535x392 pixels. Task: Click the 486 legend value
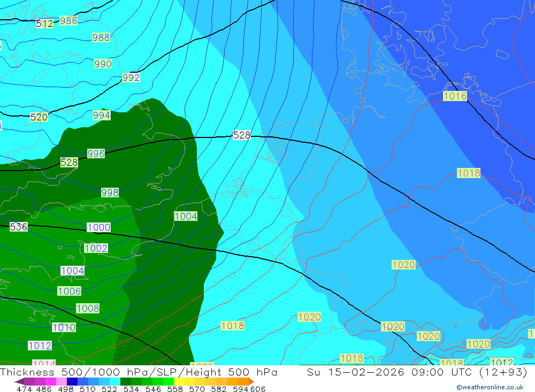(44, 389)
